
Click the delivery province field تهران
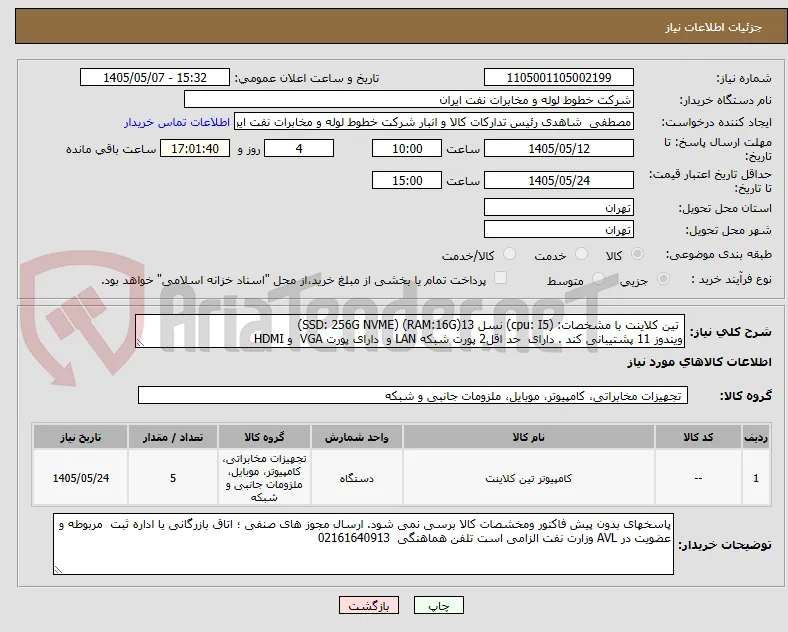pyautogui.click(x=559, y=207)
